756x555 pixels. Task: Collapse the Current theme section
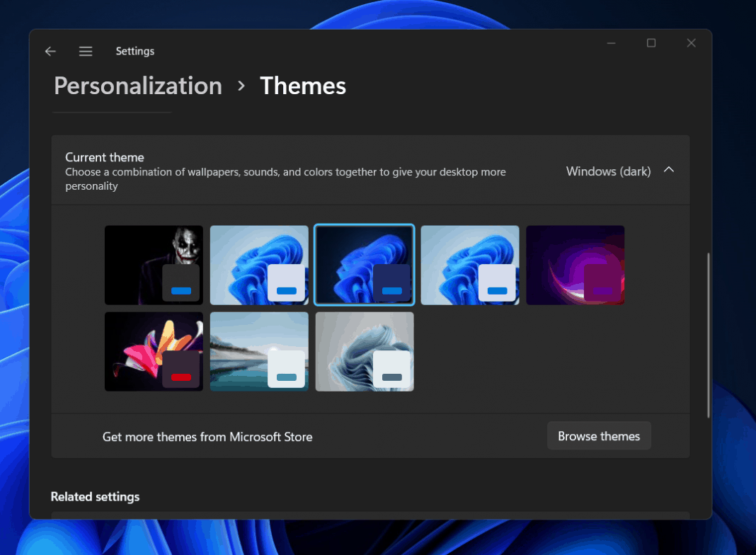669,170
